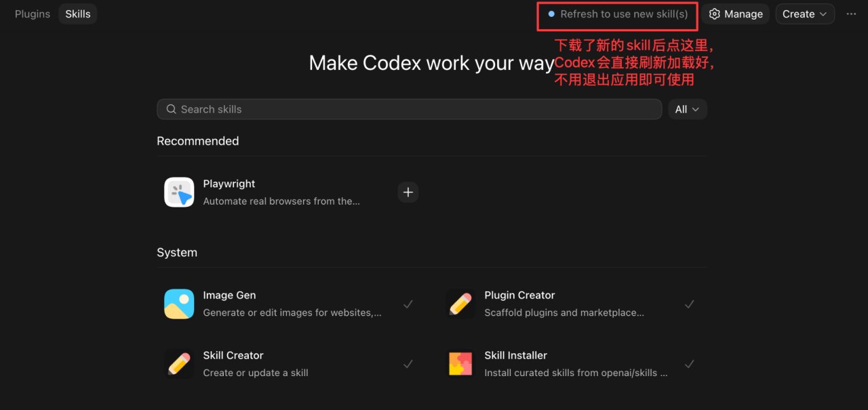
Task: Click the search magnifier icon
Action: (x=172, y=109)
